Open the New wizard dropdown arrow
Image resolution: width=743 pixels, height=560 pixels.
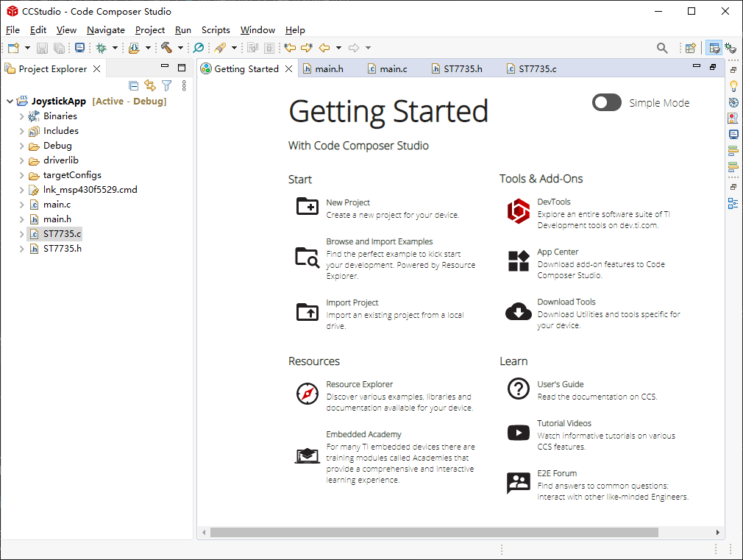click(27, 48)
